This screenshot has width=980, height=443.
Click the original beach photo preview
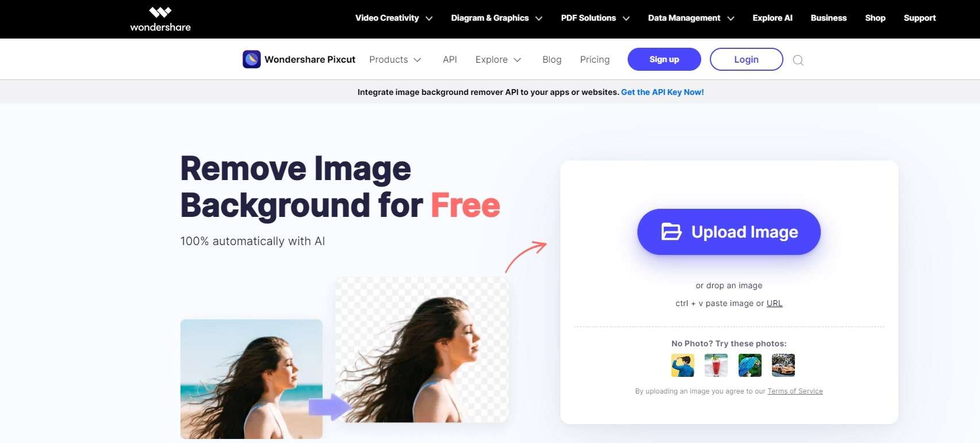click(251, 379)
